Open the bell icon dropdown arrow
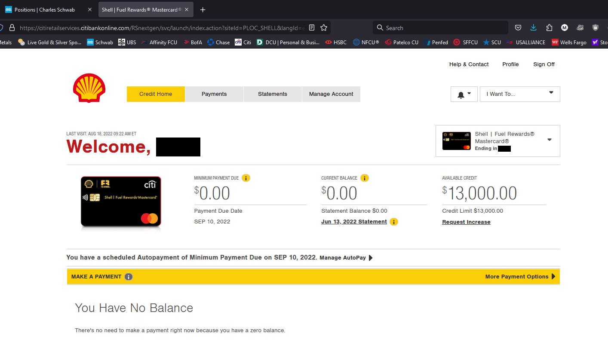The width and height of the screenshot is (608, 364). pyautogui.click(x=468, y=94)
